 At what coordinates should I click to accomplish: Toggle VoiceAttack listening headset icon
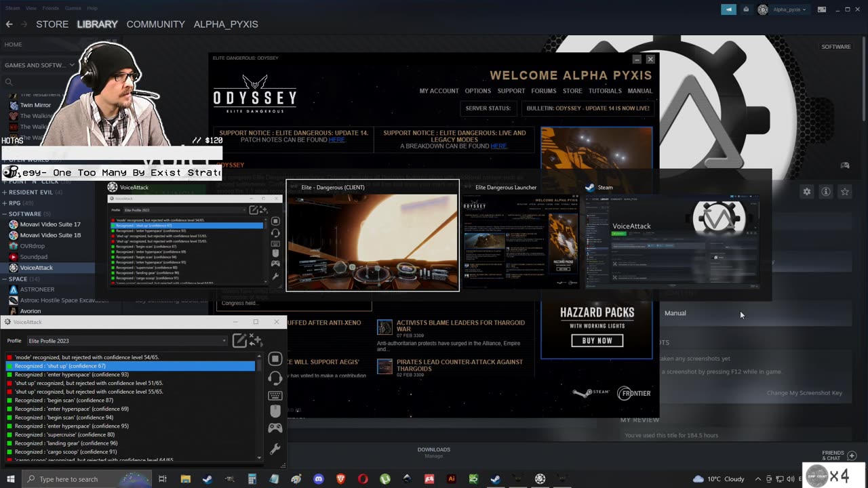(275, 378)
